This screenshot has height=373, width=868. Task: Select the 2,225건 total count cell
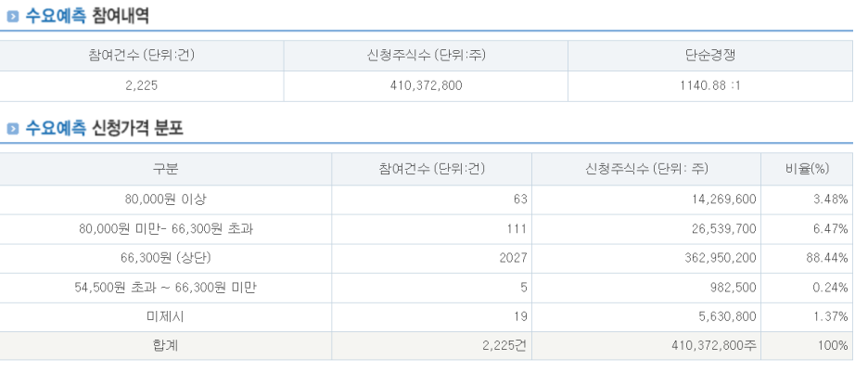pyautogui.click(x=432, y=346)
